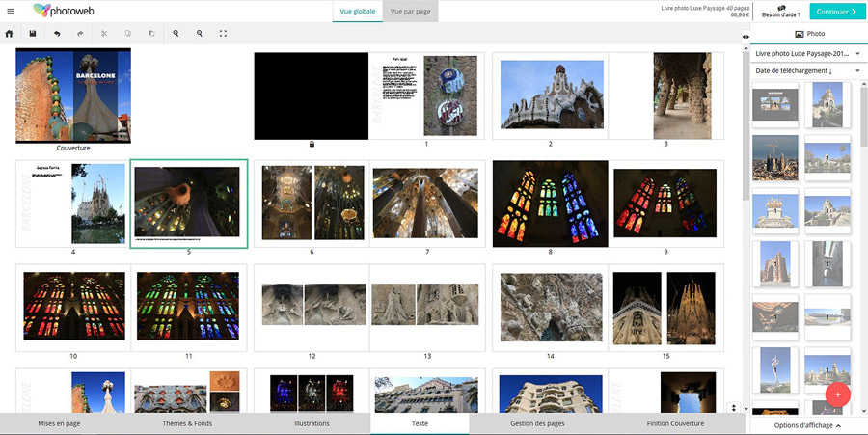Select the highlighted page 5 thumbnail
868x435 pixels.
[x=189, y=204]
